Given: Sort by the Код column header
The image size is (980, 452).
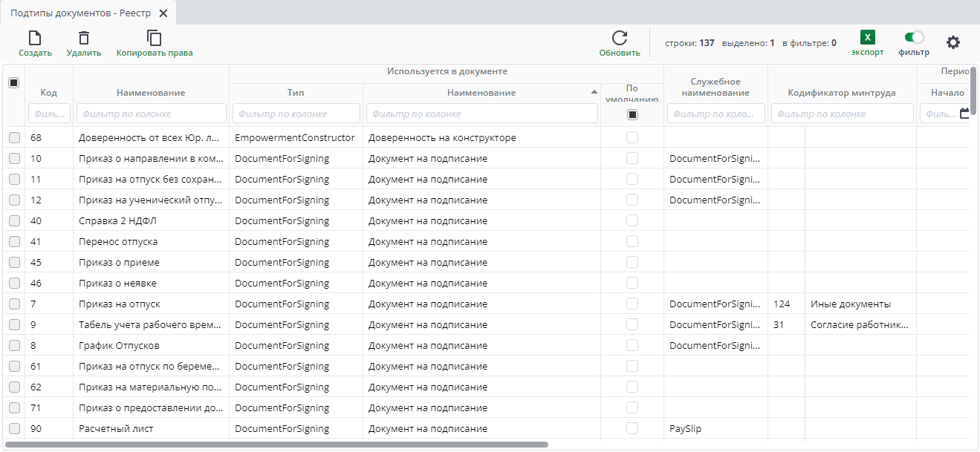Looking at the screenshot, I should click(x=48, y=93).
